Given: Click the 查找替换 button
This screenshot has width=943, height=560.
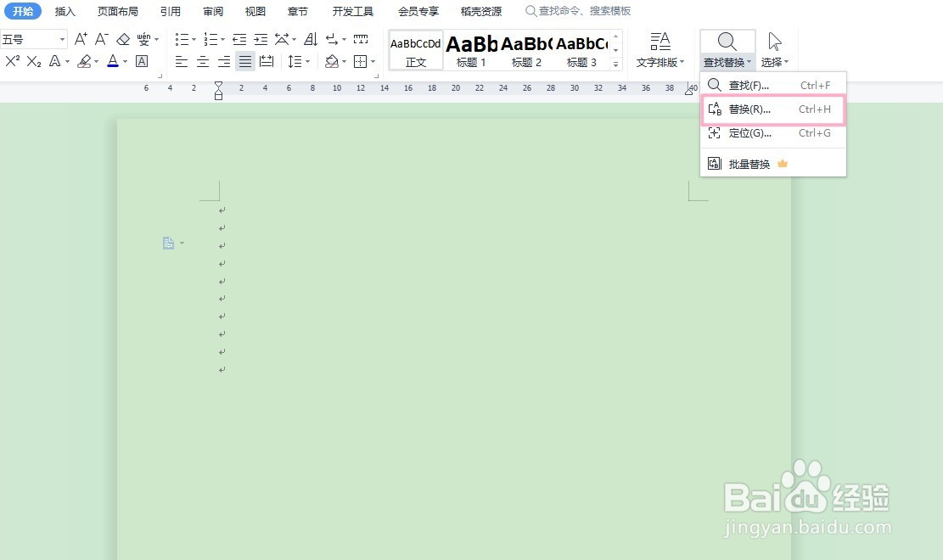Looking at the screenshot, I should tap(727, 50).
